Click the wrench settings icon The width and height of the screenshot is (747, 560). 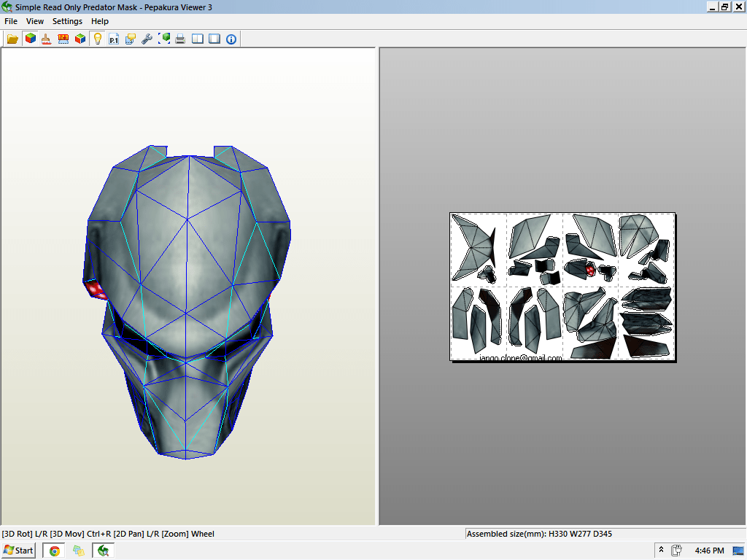pos(147,39)
